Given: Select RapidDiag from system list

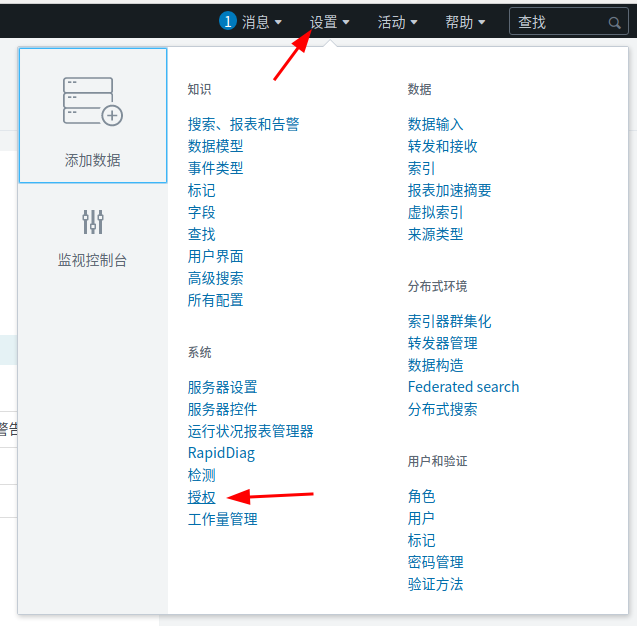Looking at the screenshot, I should point(221,453).
